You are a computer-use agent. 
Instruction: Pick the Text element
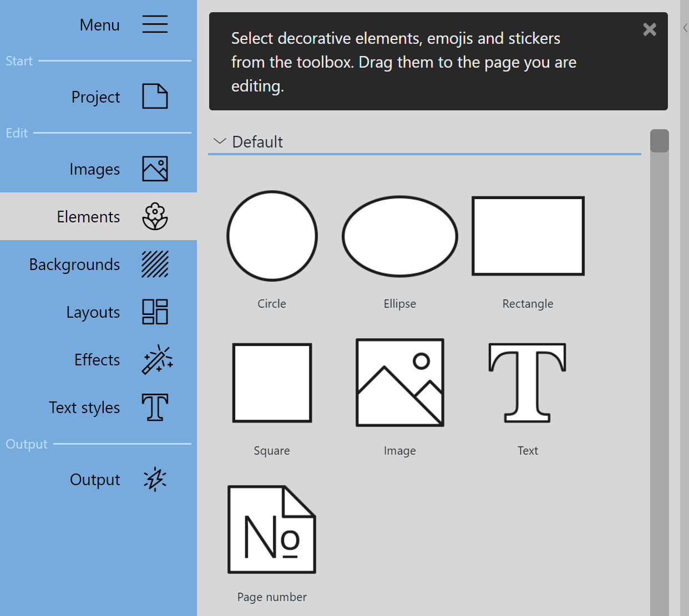point(528,383)
